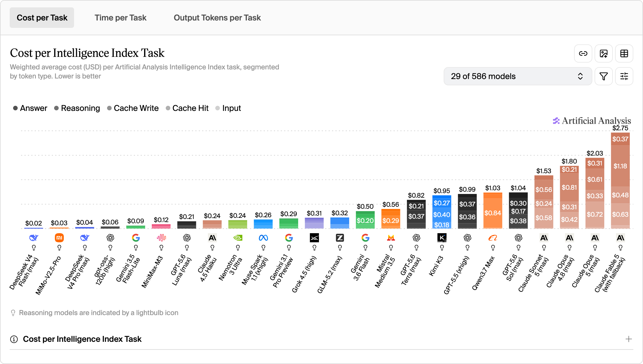Viewport: 643px width, 364px height.
Task: Click the Meta logo for Muse Spark
Action: click(x=263, y=238)
